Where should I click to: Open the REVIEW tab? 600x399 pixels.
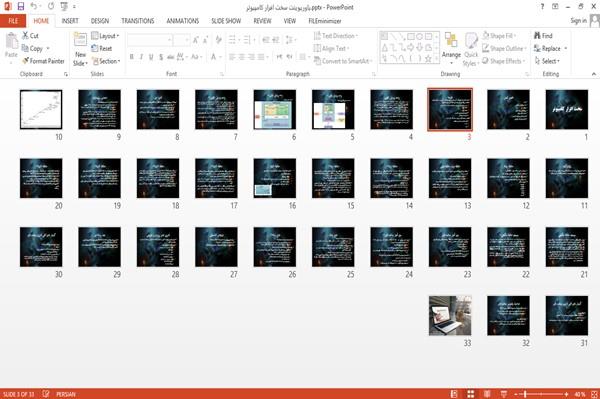[x=262, y=21]
